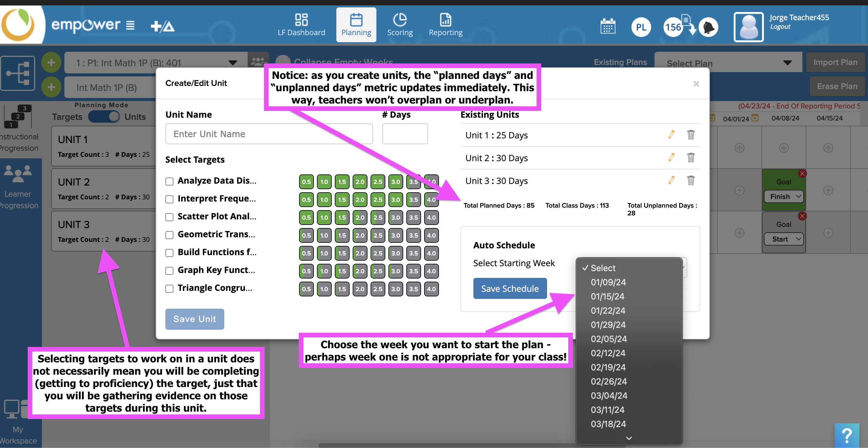Click the tree hierarchy icon at top left

18,73
